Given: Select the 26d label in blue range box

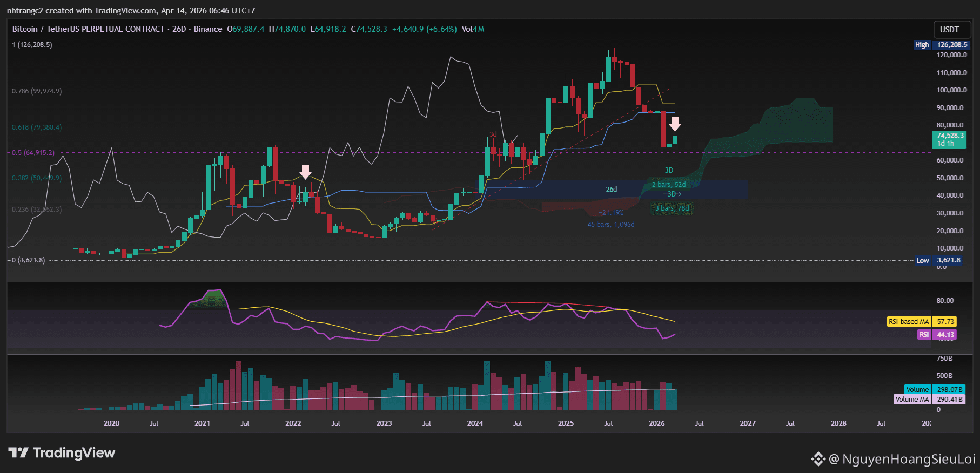Looking at the screenshot, I should tap(612, 190).
